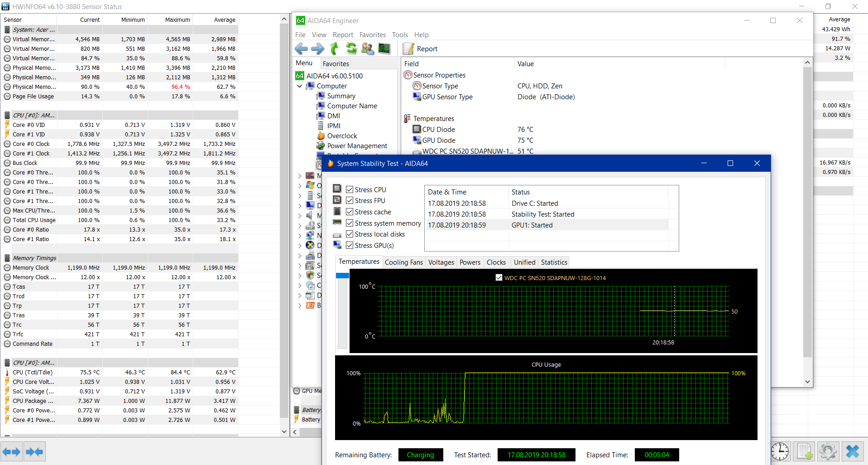Click the Network tree icon

(x=310, y=235)
